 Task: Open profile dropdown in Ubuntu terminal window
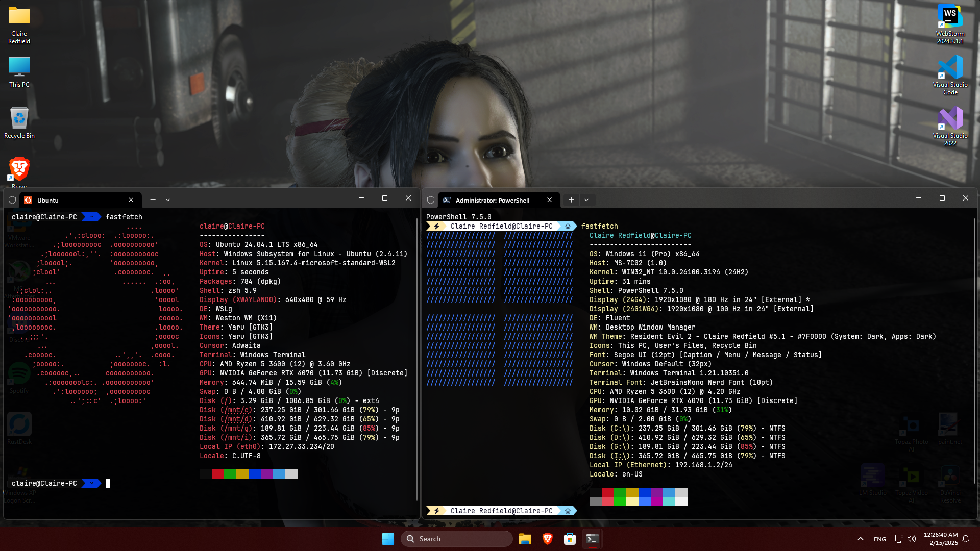[x=168, y=200]
